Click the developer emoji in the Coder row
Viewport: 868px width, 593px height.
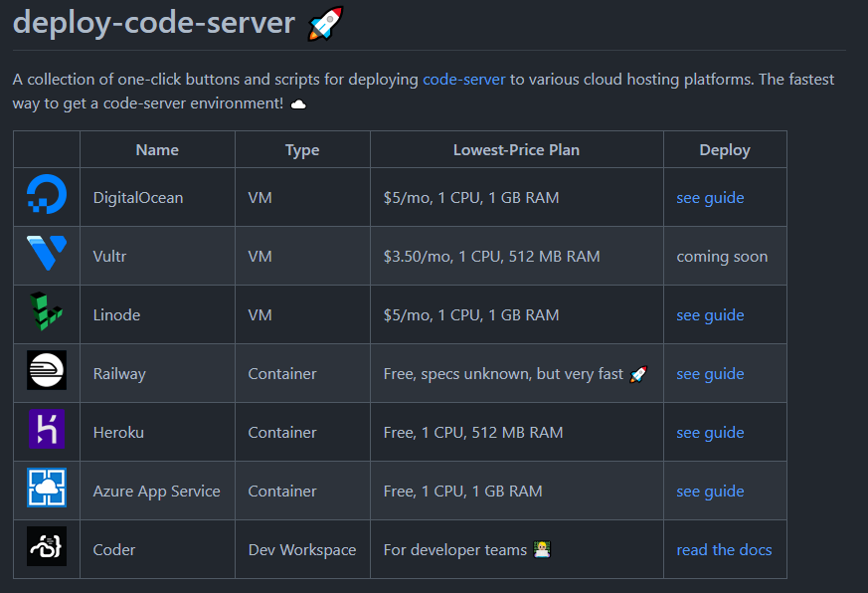click(542, 550)
